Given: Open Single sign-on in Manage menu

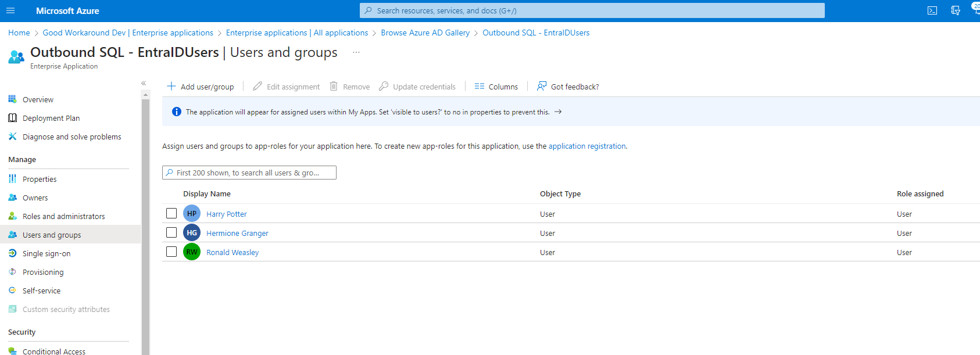Looking at the screenshot, I should click(47, 254).
